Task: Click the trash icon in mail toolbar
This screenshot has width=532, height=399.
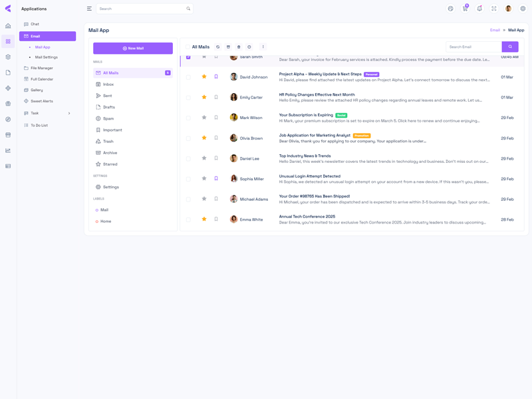Action: click(x=239, y=47)
